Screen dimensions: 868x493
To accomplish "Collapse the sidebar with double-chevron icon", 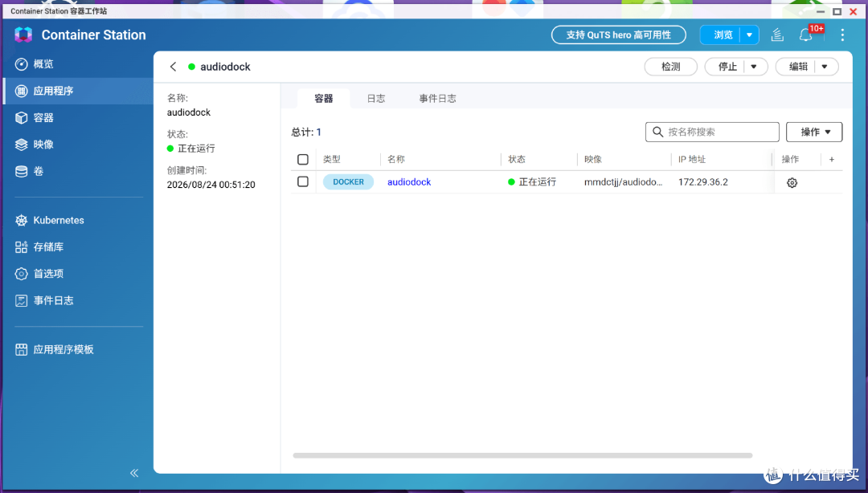I will (134, 473).
